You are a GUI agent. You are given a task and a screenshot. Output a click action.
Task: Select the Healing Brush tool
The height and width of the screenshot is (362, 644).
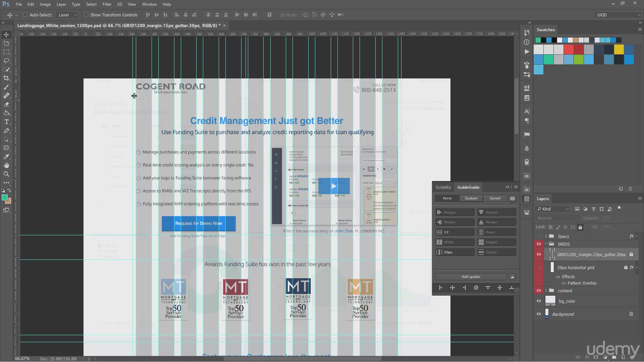click(x=6, y=96)
